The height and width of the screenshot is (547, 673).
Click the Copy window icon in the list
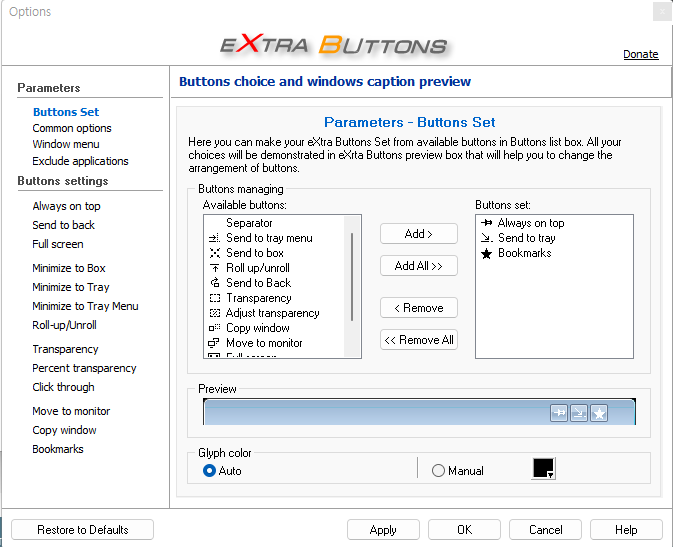coord(215,328)
